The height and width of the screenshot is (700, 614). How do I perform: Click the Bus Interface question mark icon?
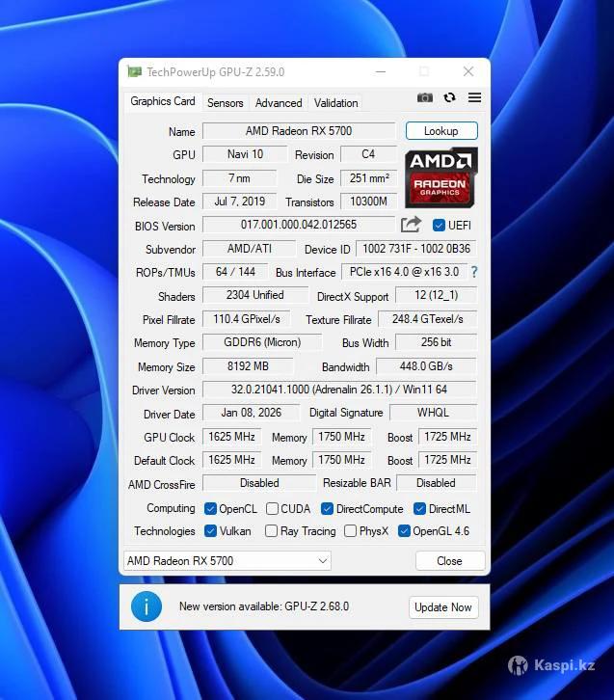(474, 273)
